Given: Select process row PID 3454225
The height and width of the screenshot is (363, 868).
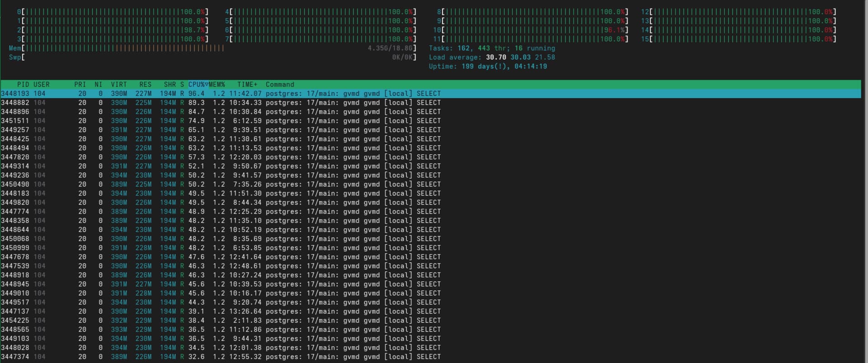Looking at the screenshot, I should pos(430,320).
